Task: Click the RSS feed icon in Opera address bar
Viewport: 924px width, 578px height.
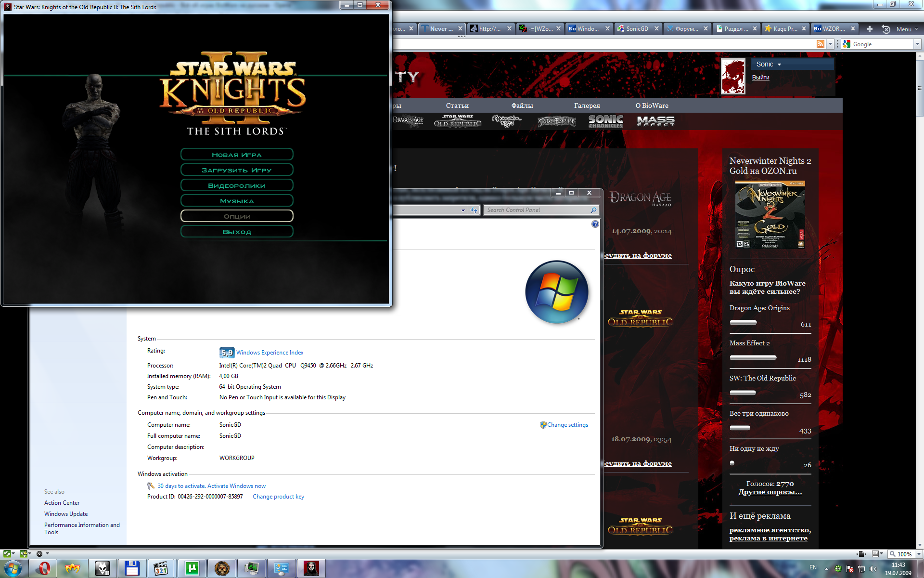Action: pos(821,44)
